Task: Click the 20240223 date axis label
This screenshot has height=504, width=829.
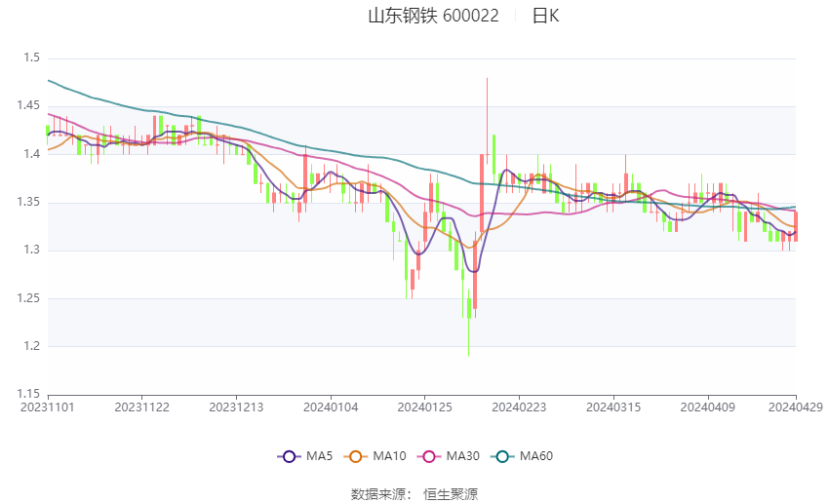Action: 519,407
